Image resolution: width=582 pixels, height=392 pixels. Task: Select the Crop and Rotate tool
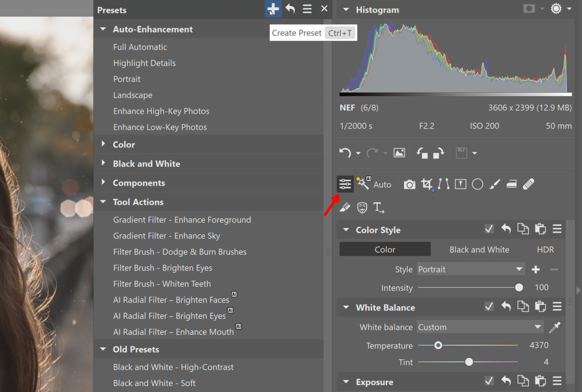click(426, 184)
